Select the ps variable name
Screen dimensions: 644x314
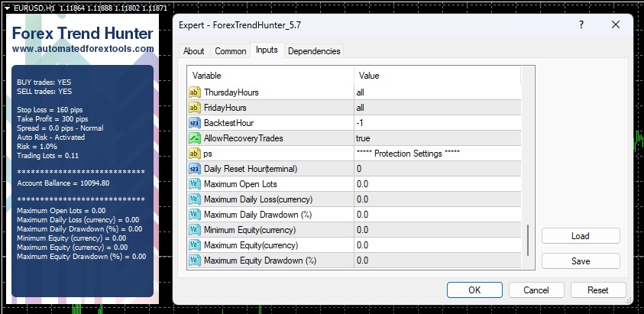pos(208,154)
